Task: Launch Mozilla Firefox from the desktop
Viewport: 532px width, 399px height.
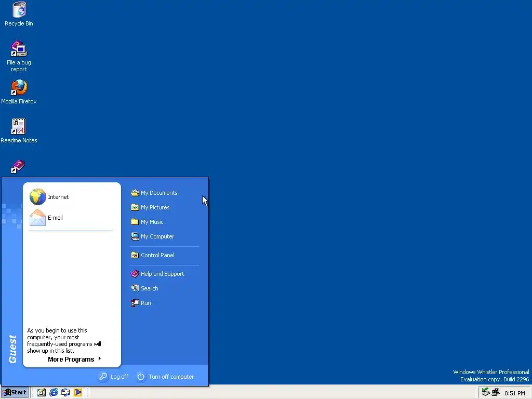Action: tap(19, 91)
